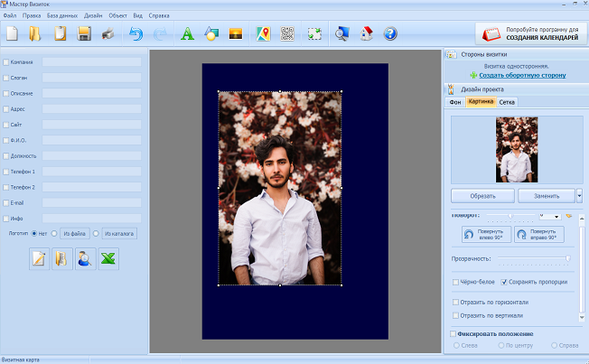The width and height of the screenshot is (589, 364).
Task: Toggle the Сохранять пропорции checkbox
Action: click(504, 282)
